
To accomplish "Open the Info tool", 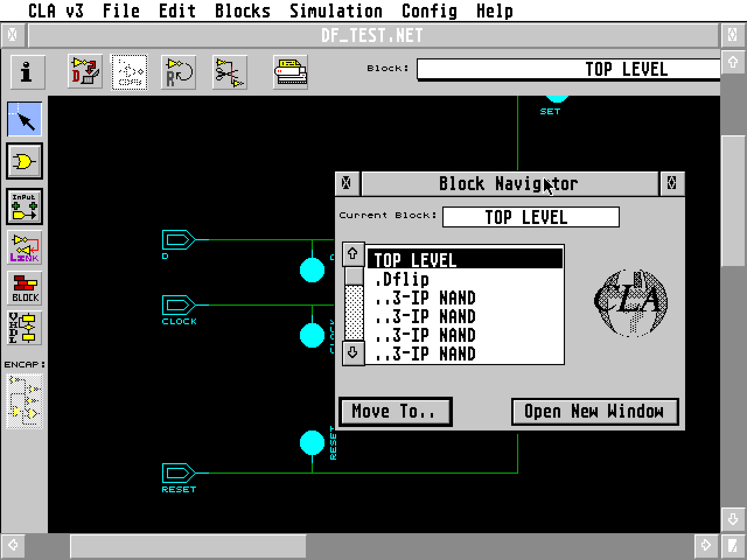I will tap(26, 71).
